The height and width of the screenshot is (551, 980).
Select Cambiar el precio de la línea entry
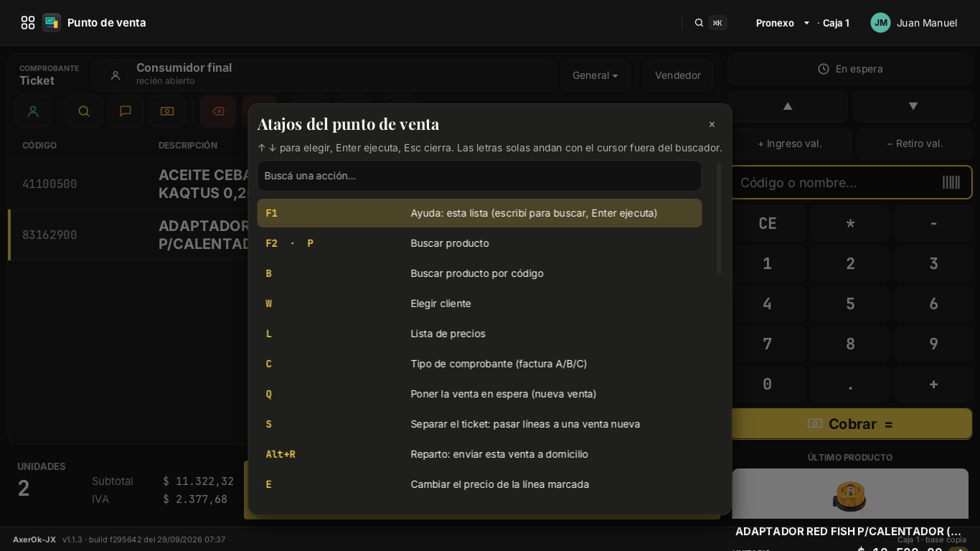[479, 484]
